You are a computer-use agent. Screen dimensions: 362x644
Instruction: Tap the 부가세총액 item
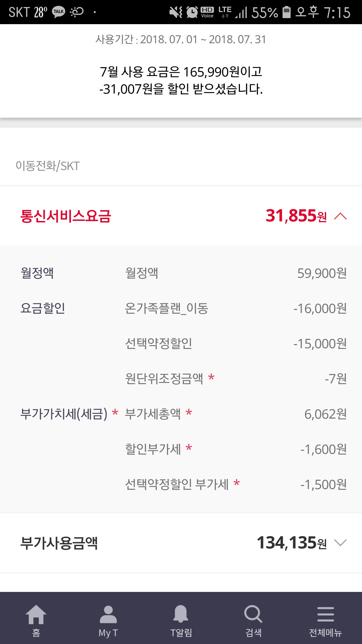(x=153, y=414)
